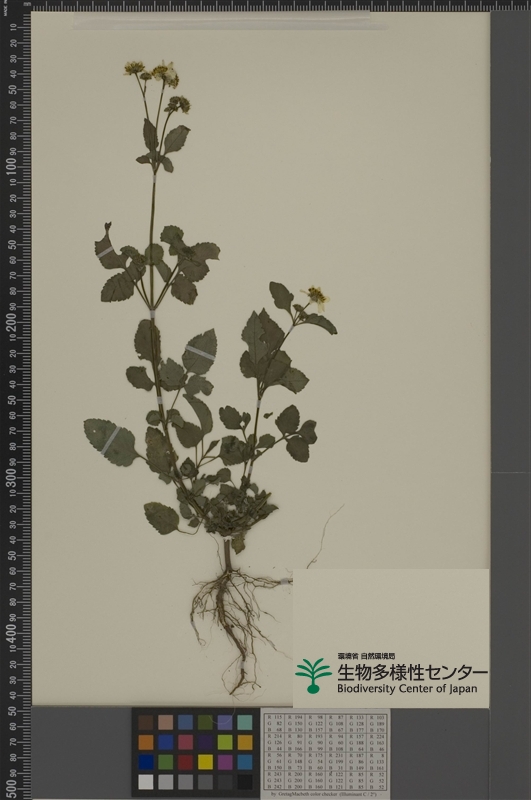Click the Biodiversity Center of Japan text
This screenshot has height=800, width=531.
(407, 689)
